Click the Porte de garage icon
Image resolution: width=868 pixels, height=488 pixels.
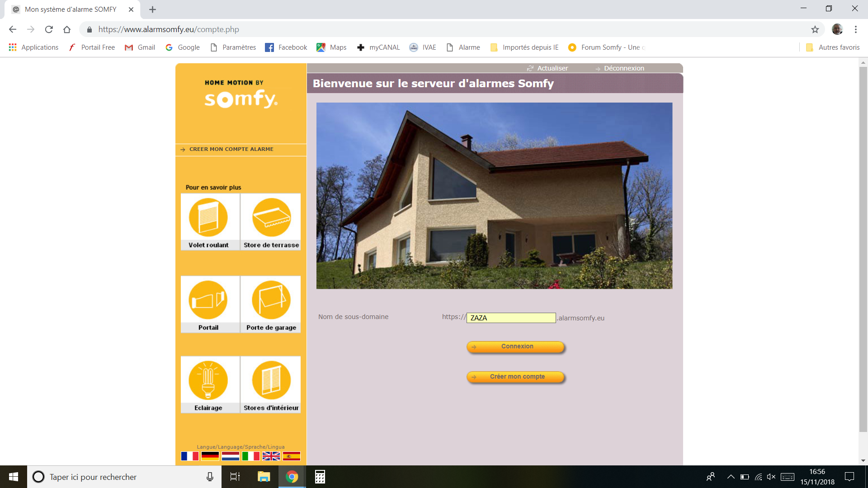271,300
